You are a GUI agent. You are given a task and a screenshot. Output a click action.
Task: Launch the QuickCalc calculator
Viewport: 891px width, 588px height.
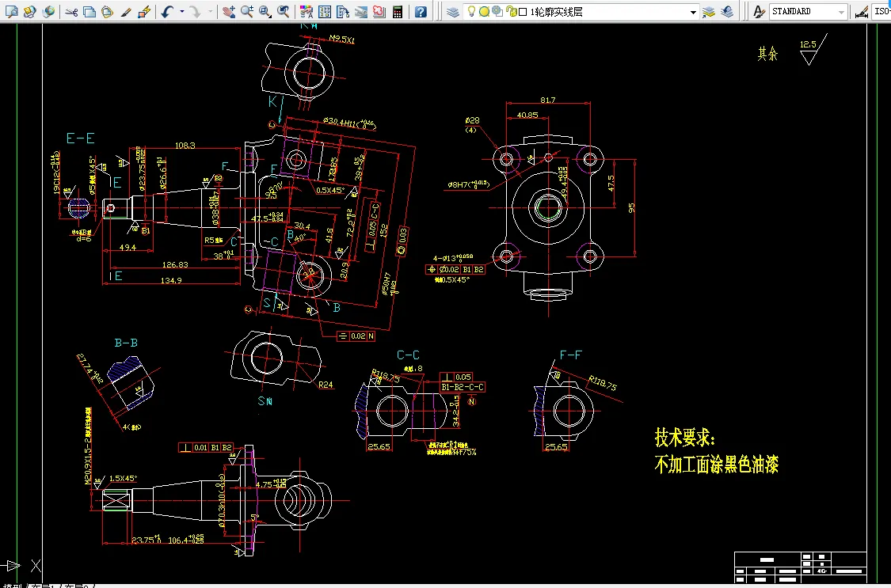click(x=398, y=11)
